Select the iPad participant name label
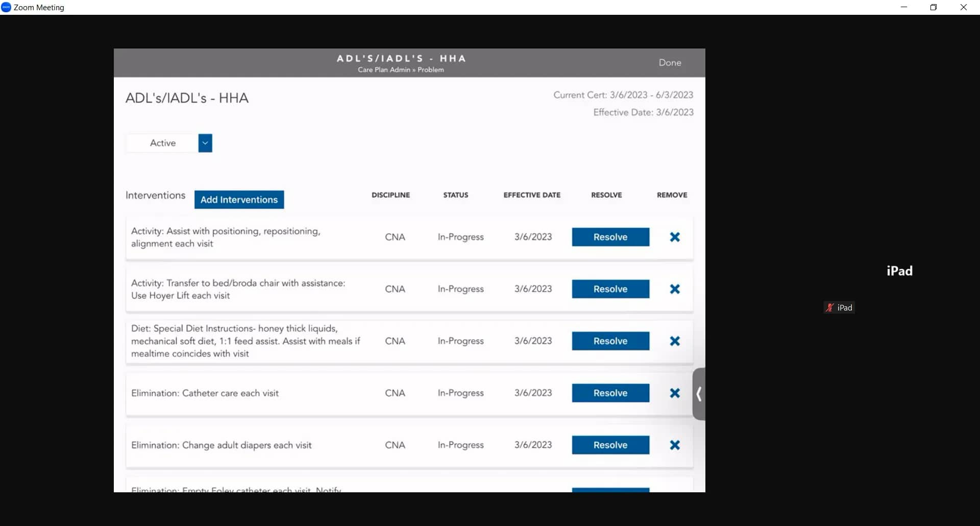This screenshot has width=980, height=526. [846, 307]
